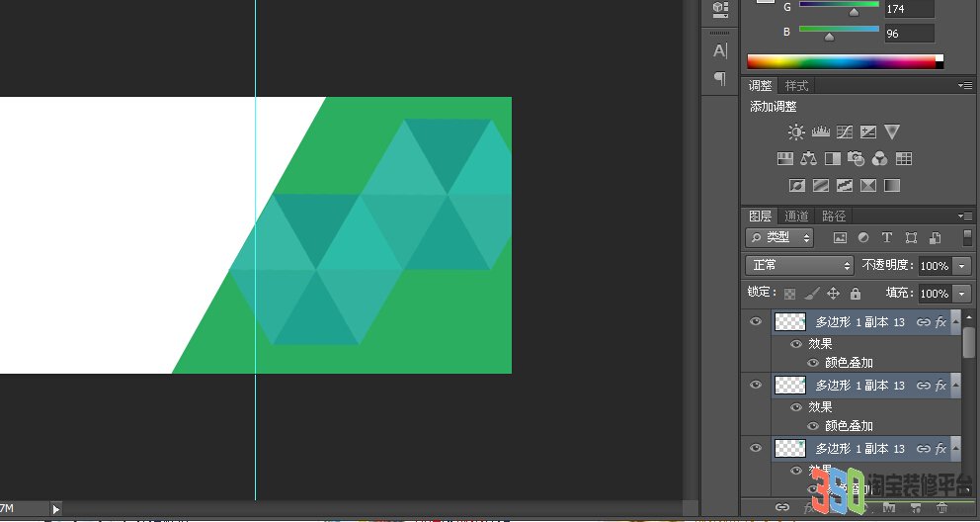Screen dimensions: 980x522
Task: Switch to the 通道 tab
Action: [x=796, y=217]
